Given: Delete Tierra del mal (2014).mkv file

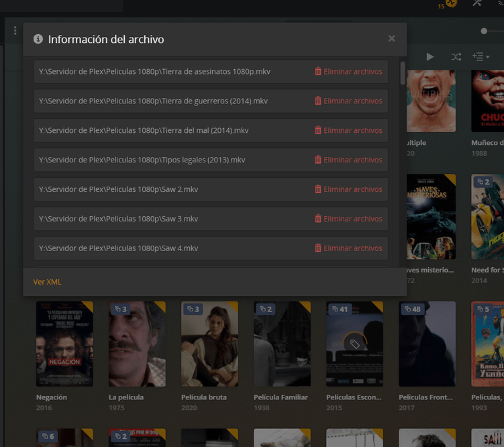Looking at the screenshot, I should pyautogui.click(x=348, y=130).
